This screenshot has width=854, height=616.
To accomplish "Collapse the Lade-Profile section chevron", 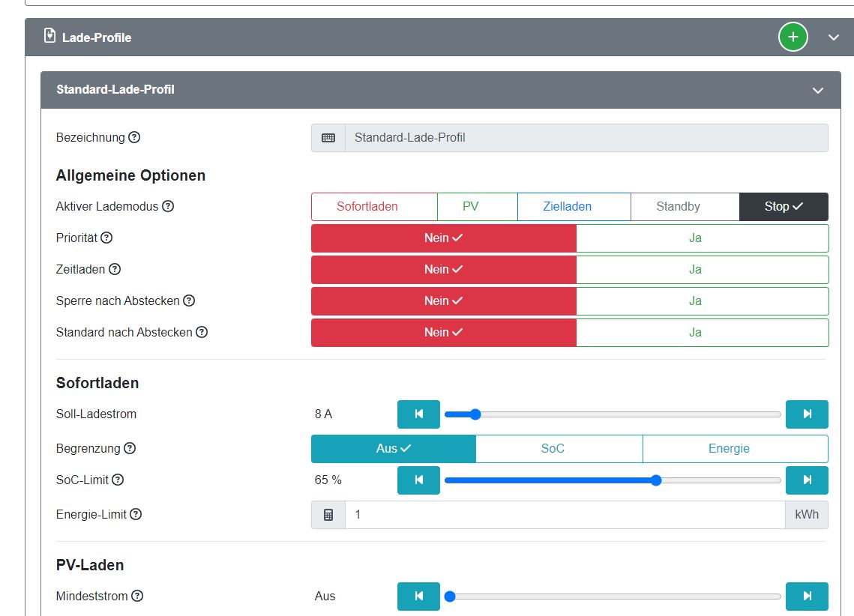I will pos(834,37).
